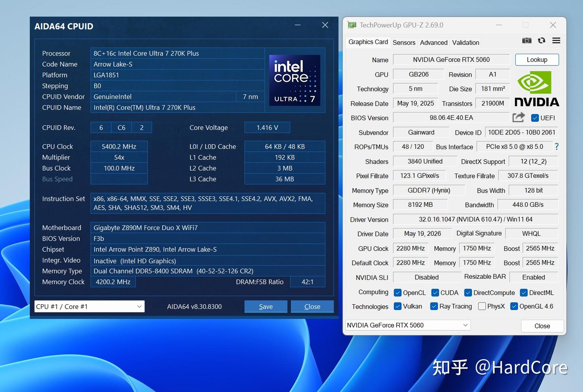Image resolution: width=583 pixels, height=392 pixels.
Task: Click the BIOS Version value F3b in AIDA64
Action: tap(208, 239)
